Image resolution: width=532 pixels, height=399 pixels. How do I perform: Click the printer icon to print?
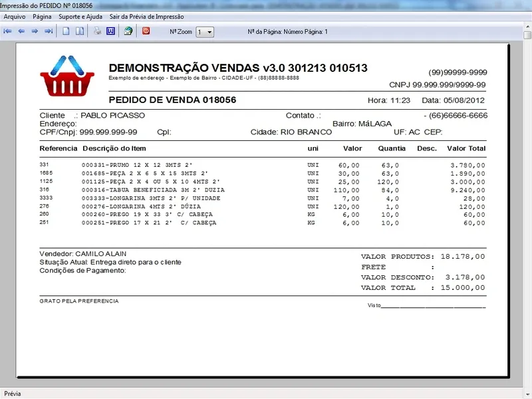(97, 31)
